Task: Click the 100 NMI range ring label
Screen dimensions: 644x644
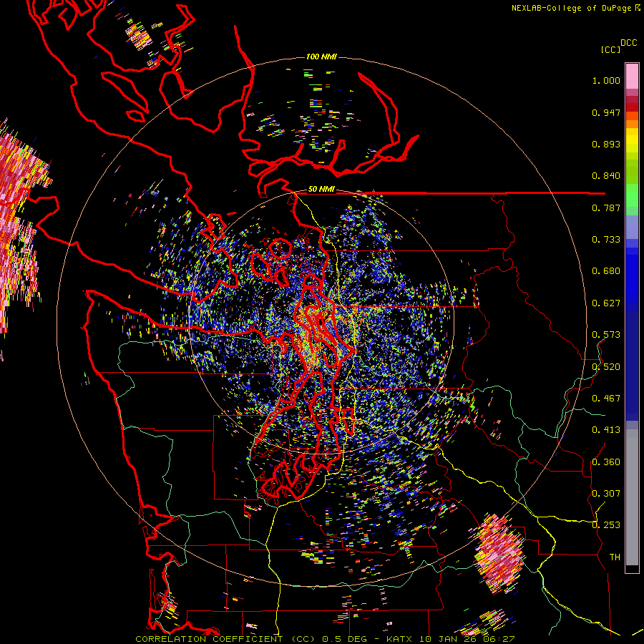Action: [321, 57]
